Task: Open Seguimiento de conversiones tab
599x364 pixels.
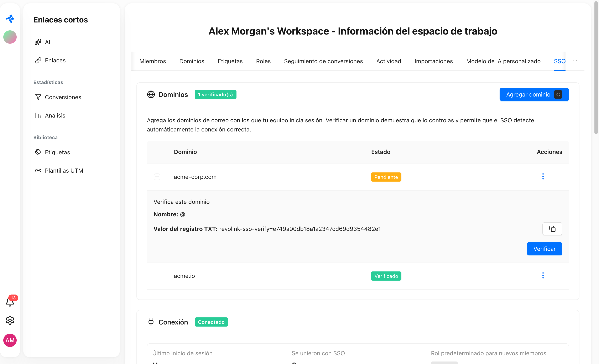Action: click(x=323, y=61)
